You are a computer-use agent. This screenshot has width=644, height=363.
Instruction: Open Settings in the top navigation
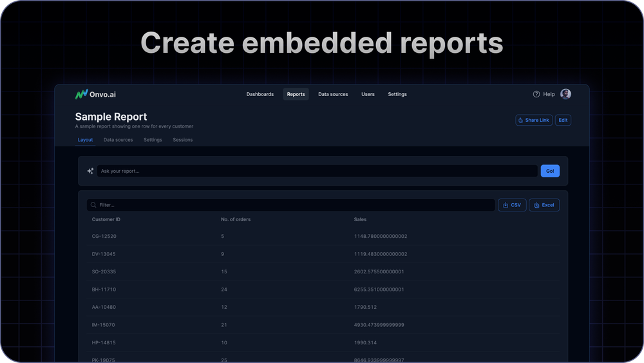[x=397, y=94]
